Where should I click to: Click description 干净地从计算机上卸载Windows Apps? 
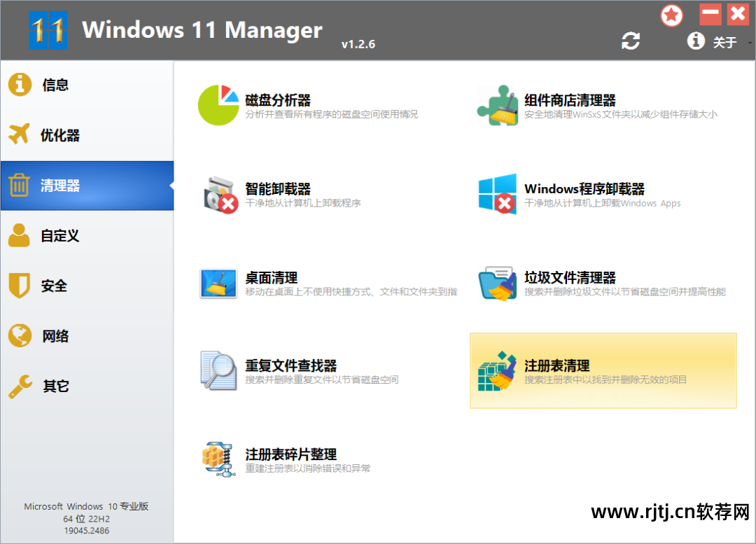(603, 203)
